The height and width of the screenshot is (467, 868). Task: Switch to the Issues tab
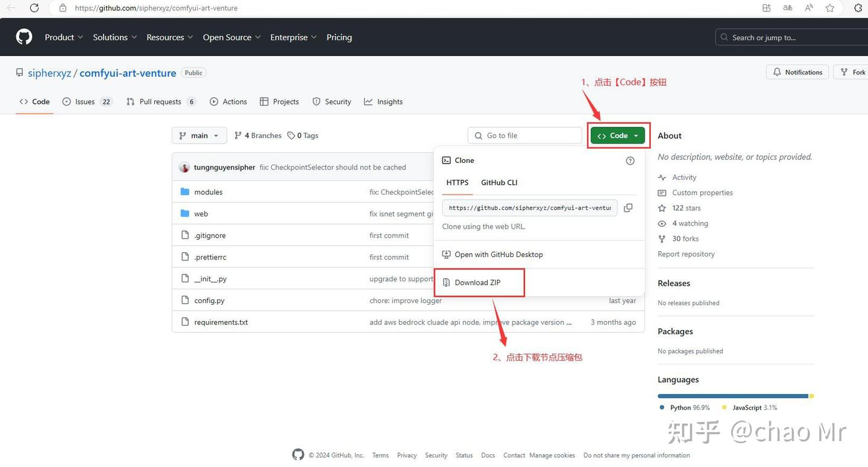(88, 102)
